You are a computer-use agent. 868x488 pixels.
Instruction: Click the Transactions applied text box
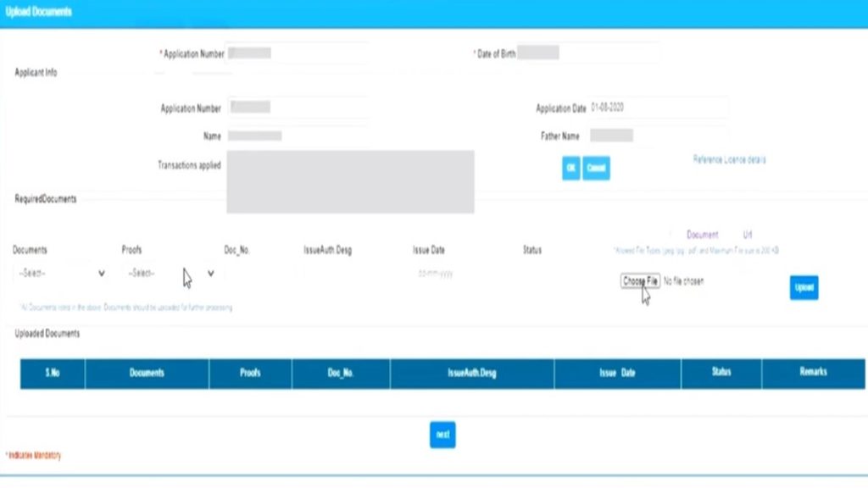pos(350,181)
